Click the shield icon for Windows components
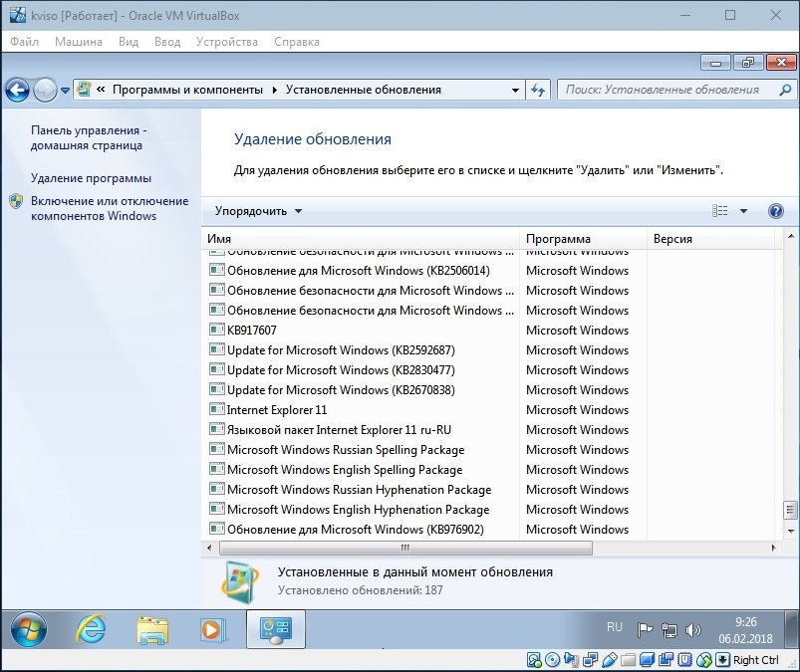Viewport: 800px width, 672px height. point(16,201)
